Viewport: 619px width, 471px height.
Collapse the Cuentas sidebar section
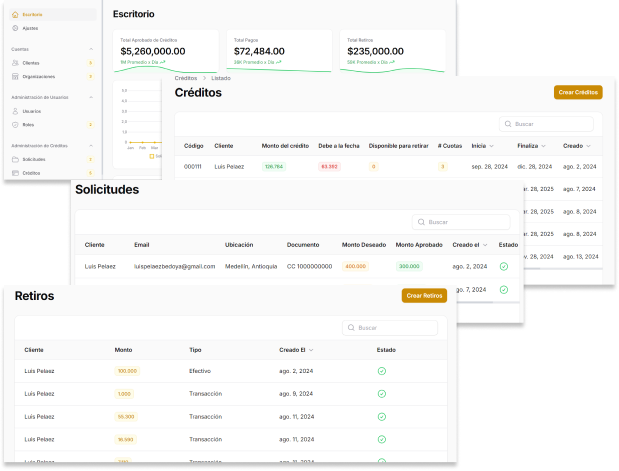click(x=91, y=49)
